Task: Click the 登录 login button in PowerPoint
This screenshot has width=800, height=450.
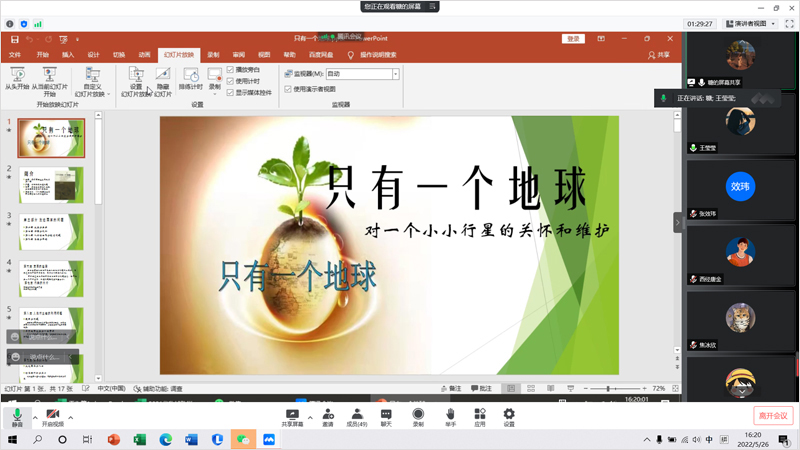Action: point(573,38)
